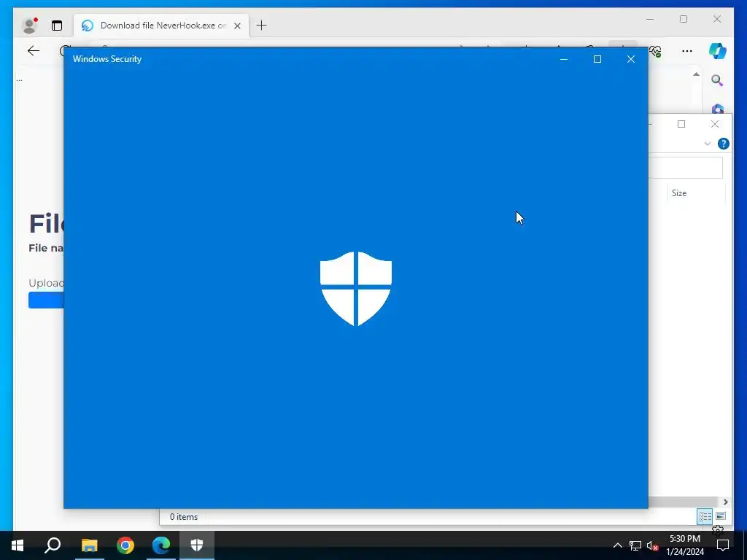Open a new Edge tab
Image resolution: width=747 pixels, height=560 pixels.
(262, 26)
